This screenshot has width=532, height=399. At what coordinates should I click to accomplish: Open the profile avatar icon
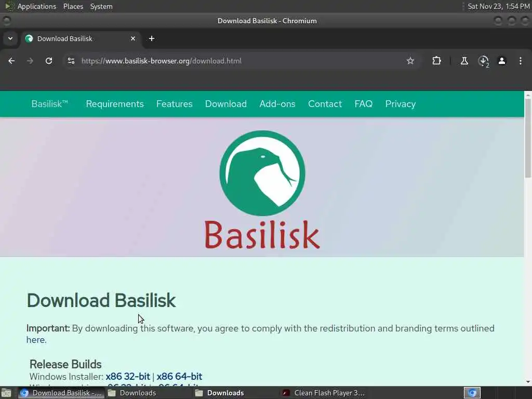tap(502, 61)
